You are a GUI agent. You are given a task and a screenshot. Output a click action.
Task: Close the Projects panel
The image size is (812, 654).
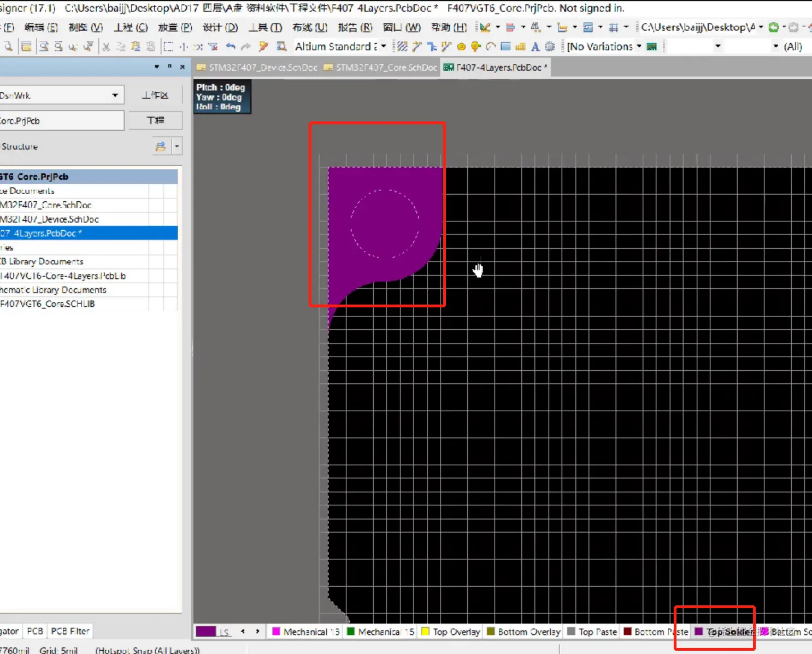pyautogui.click(x=183, y=67)
